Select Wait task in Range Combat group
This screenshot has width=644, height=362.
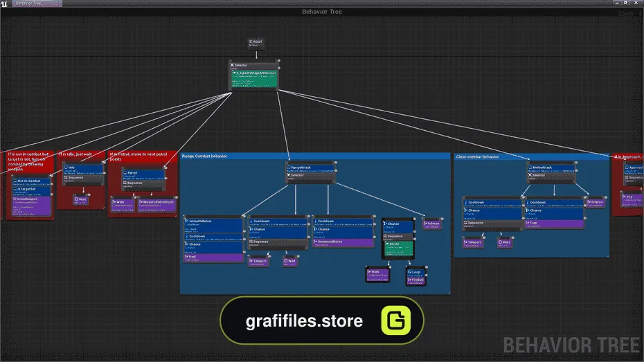(x=290, y=262)
